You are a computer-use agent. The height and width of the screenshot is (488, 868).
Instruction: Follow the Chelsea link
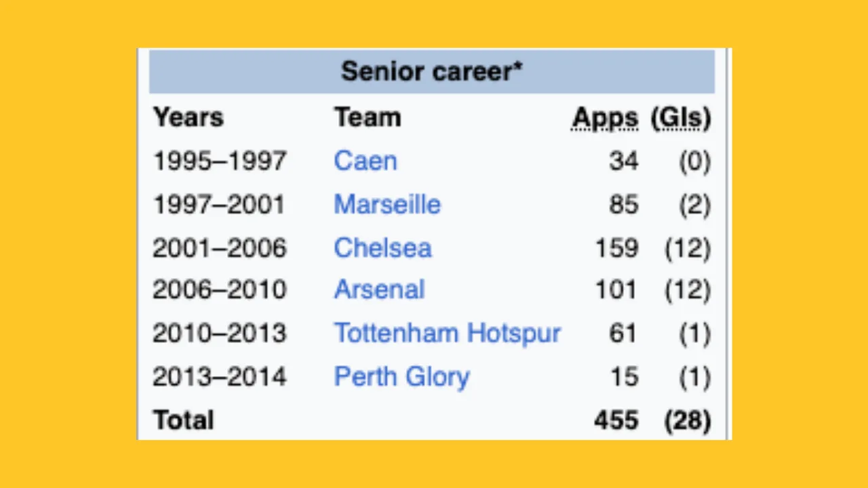382,248
